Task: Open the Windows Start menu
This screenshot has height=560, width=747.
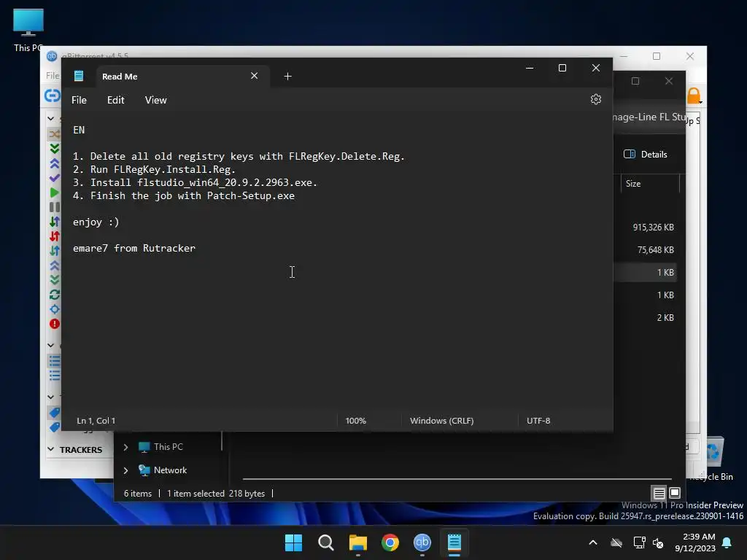Action: [293, 542]
